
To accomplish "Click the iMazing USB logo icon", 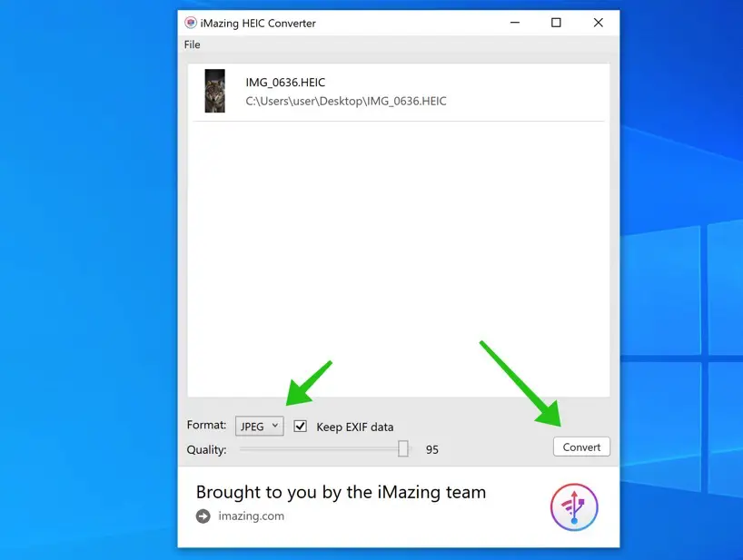I will click(574, 507).
